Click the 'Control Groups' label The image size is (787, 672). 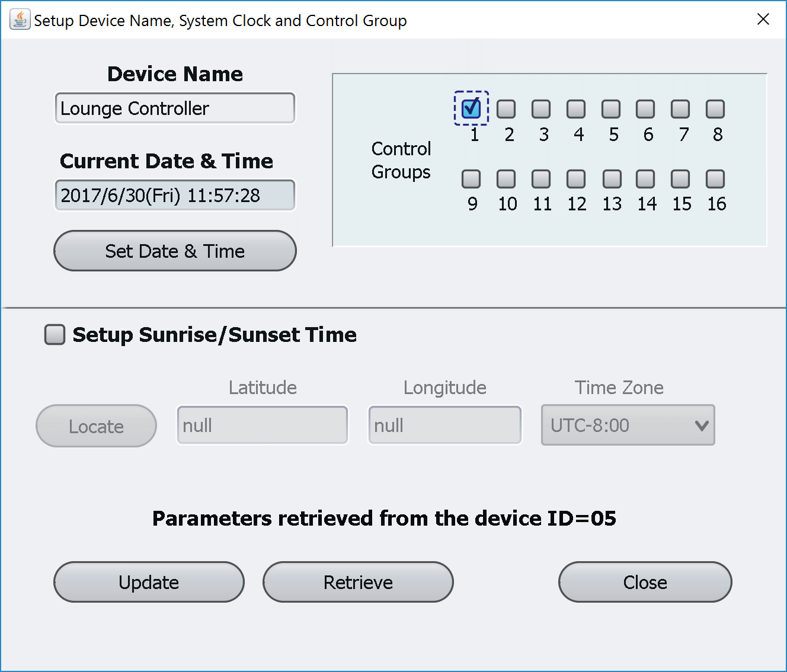click(401, 160)
